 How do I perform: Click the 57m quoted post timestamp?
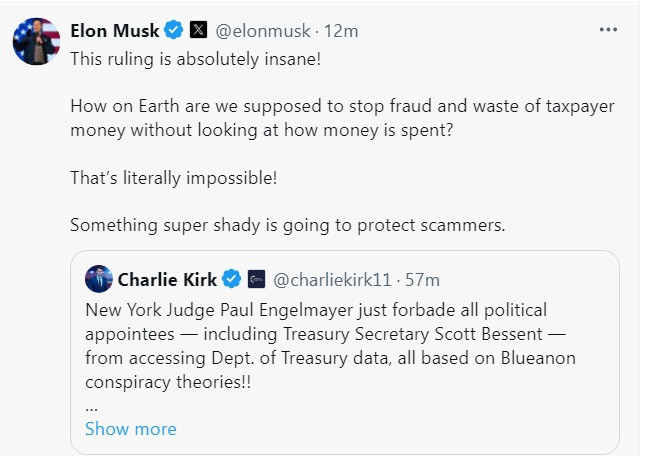[421, 278]
